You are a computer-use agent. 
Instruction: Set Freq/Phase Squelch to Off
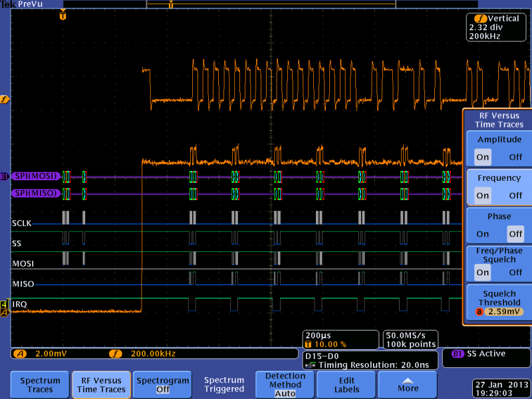(515, 273)
